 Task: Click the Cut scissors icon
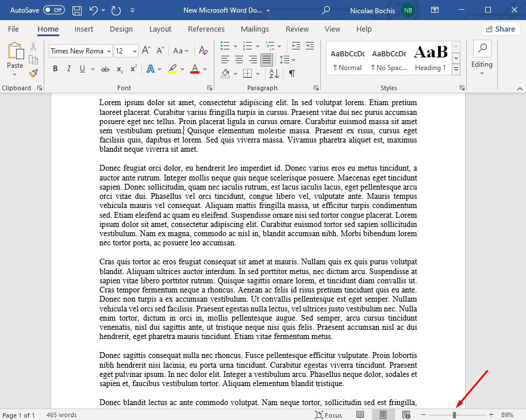[33, 46]
